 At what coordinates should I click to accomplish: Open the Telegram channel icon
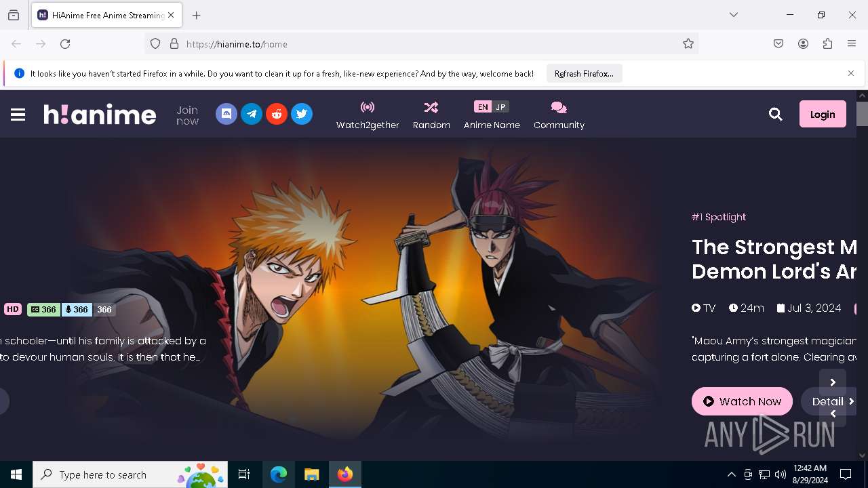[252, 114]
